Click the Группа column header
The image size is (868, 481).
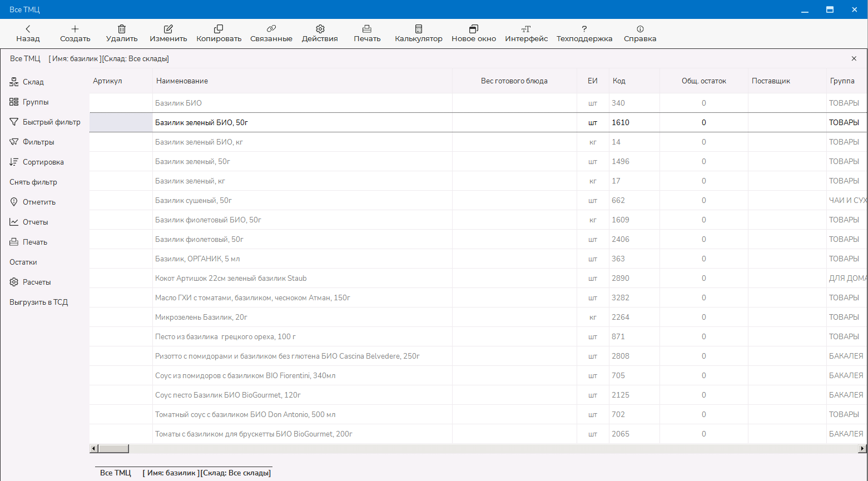tap(846, 81)
